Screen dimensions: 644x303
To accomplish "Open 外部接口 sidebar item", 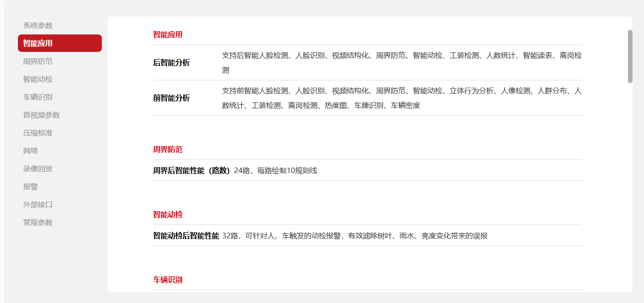I will (38, 205).
